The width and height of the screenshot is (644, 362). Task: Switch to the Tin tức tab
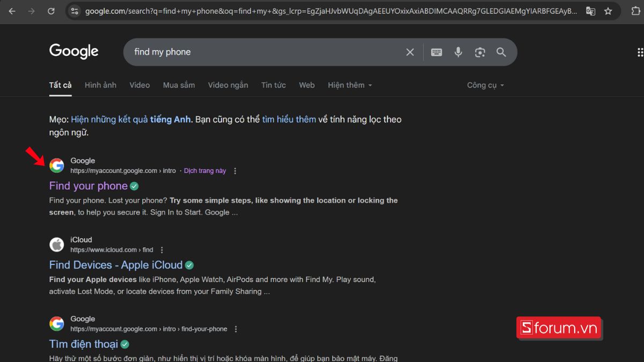[x=274, y=85]
